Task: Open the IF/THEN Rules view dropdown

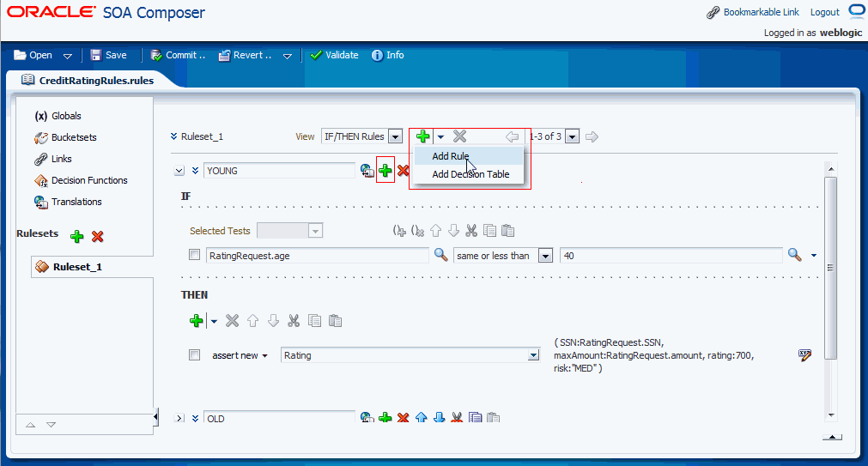Action: pos(395,136)
